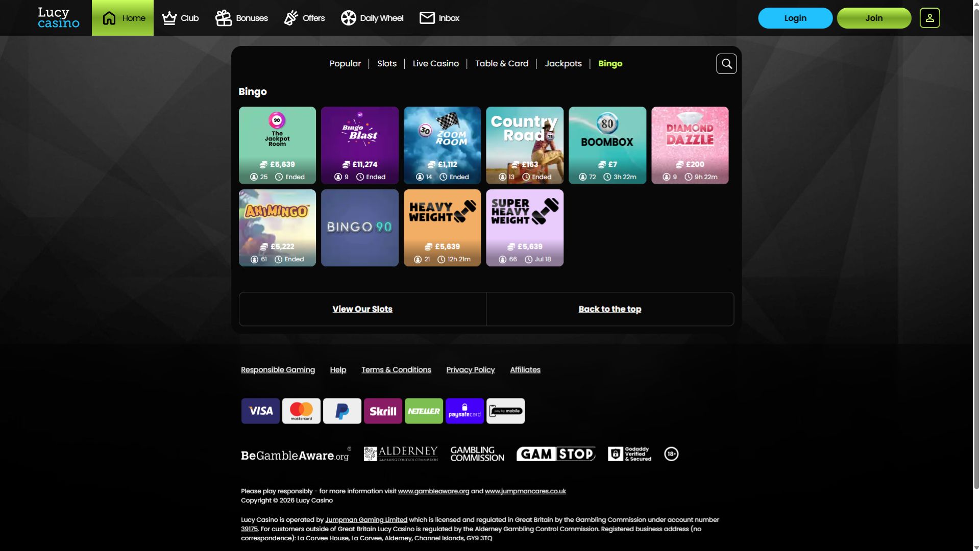
Task: Open the Help footer link
Action: pyautogui.click(x=338, y=370)
